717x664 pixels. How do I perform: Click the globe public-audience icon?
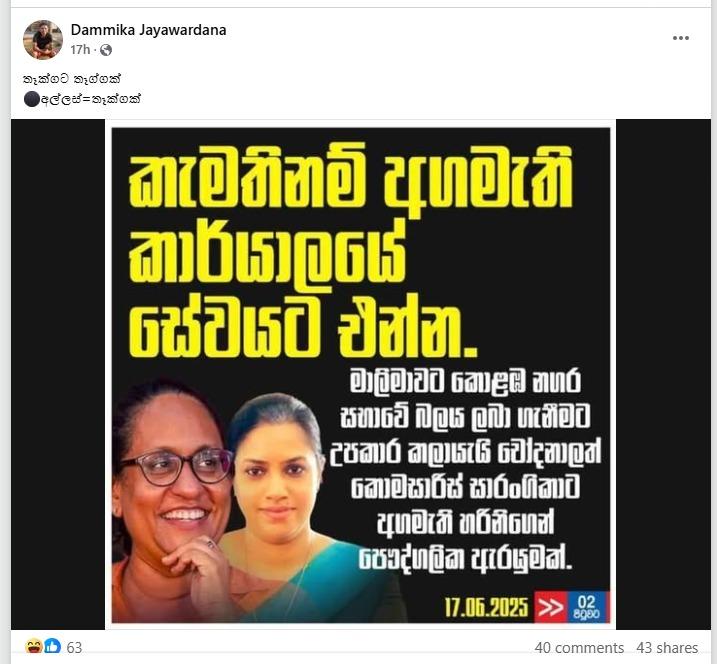106,50
